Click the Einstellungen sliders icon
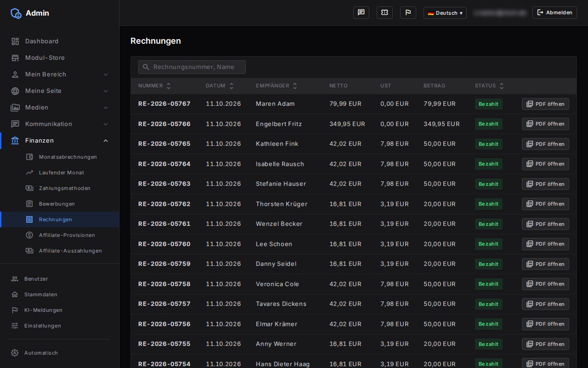 [15, 326]
